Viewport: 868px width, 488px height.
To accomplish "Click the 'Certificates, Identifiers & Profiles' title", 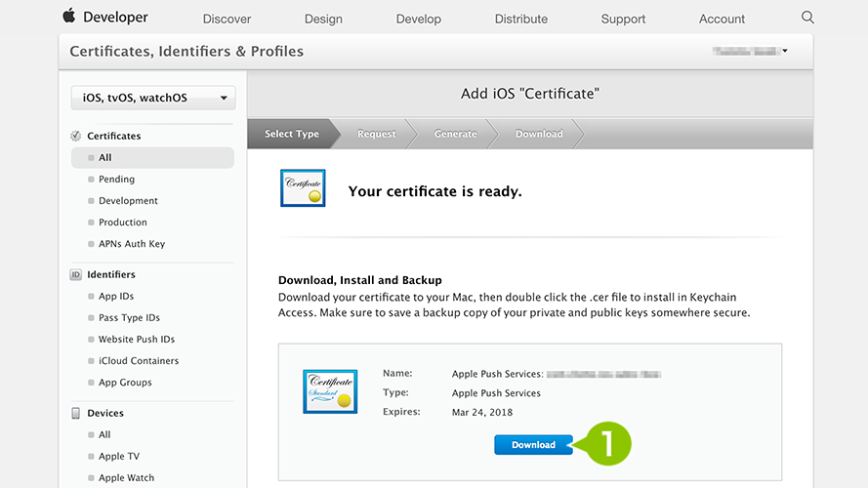I will tap(186, 52).
